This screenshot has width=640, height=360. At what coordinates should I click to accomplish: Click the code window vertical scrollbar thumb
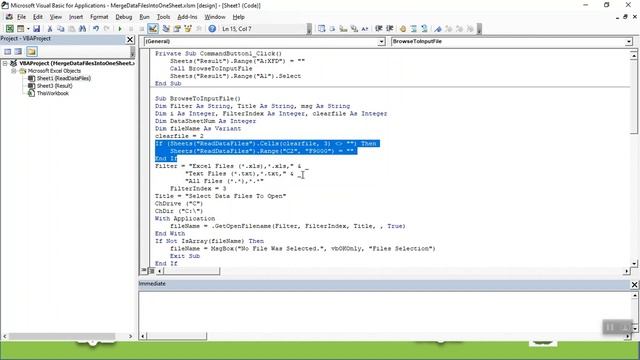point(634,97)
